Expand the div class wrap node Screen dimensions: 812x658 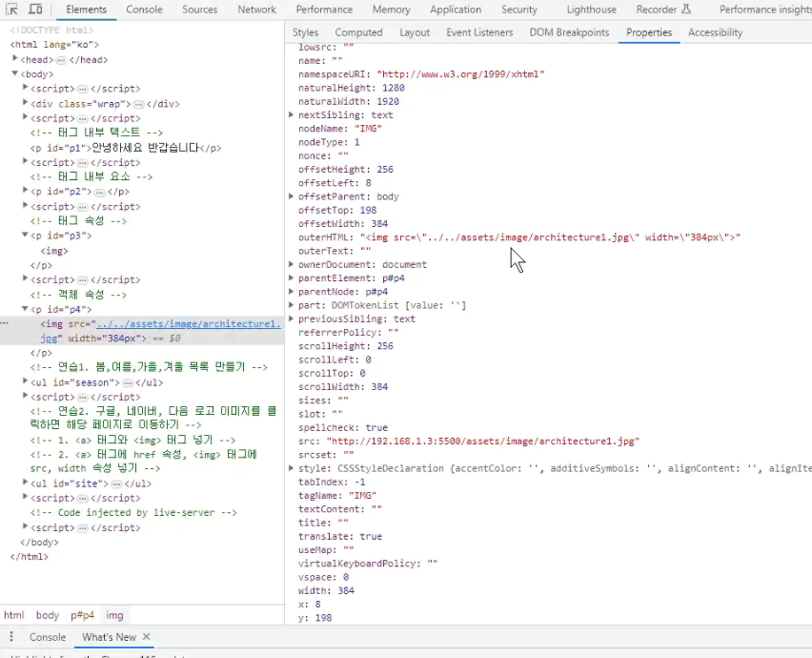click(x=26, y=103)
